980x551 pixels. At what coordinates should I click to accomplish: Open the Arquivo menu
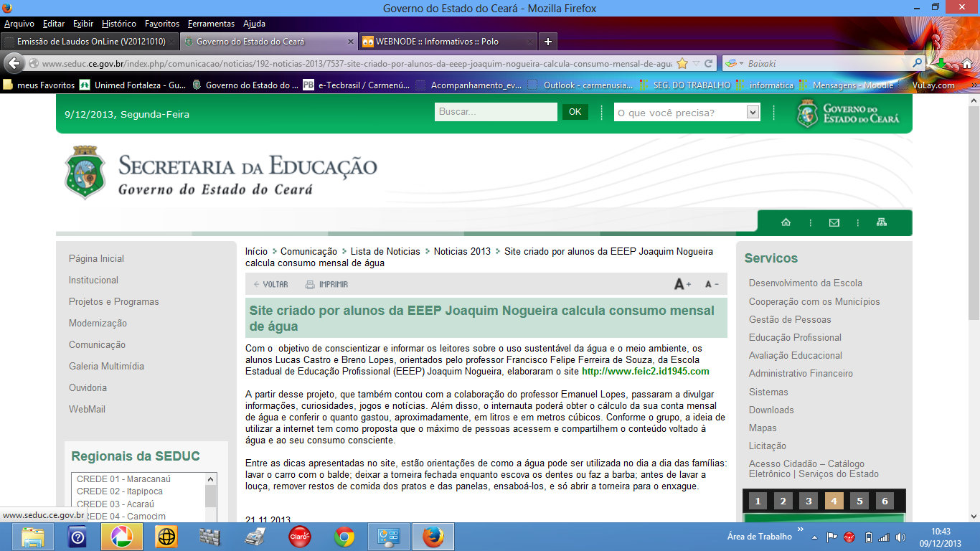[19, 24]
